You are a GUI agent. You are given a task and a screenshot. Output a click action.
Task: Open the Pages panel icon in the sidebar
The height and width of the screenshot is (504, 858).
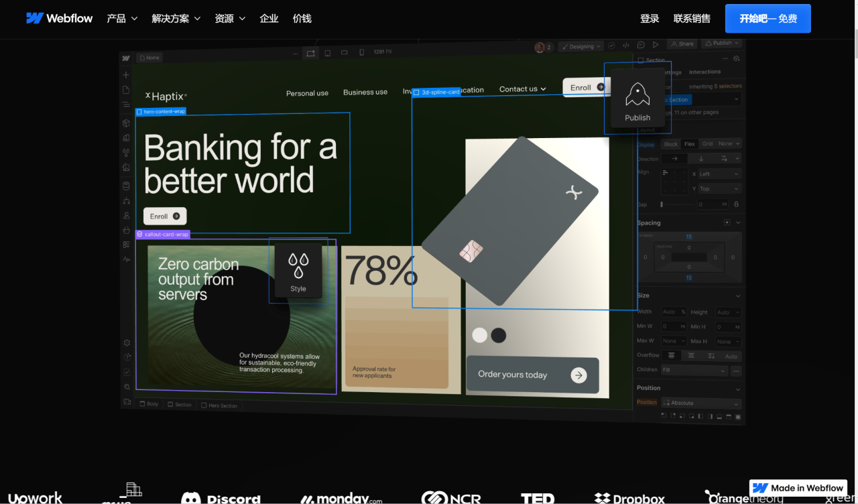126,90
